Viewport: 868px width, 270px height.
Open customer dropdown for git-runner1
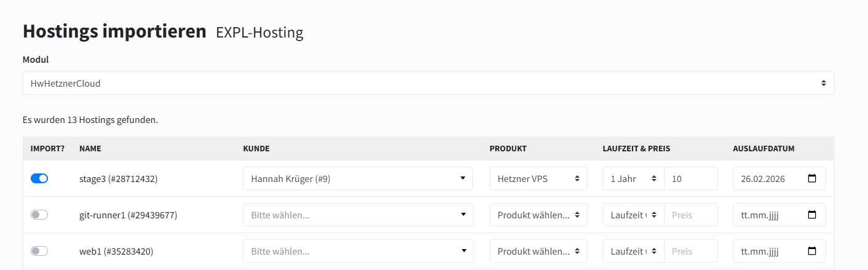[358, 215]
